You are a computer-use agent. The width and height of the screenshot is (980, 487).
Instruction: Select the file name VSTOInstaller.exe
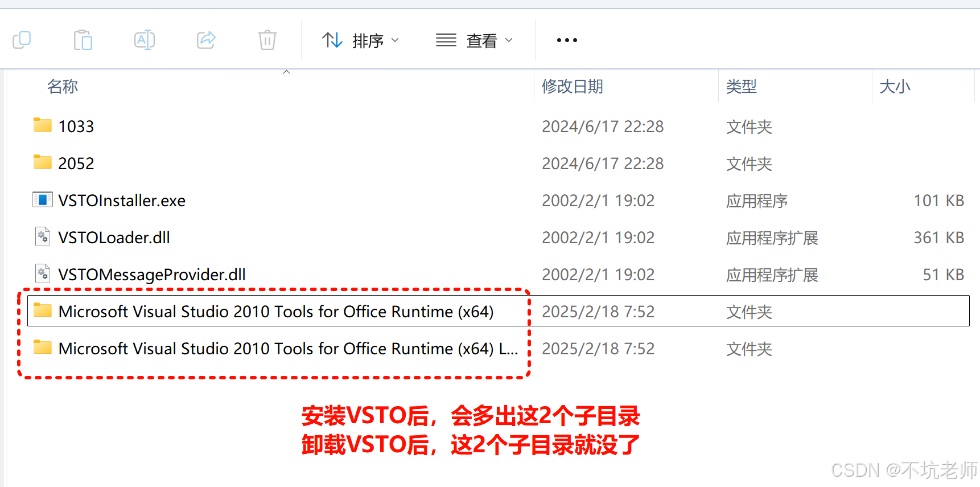point(122,200)
